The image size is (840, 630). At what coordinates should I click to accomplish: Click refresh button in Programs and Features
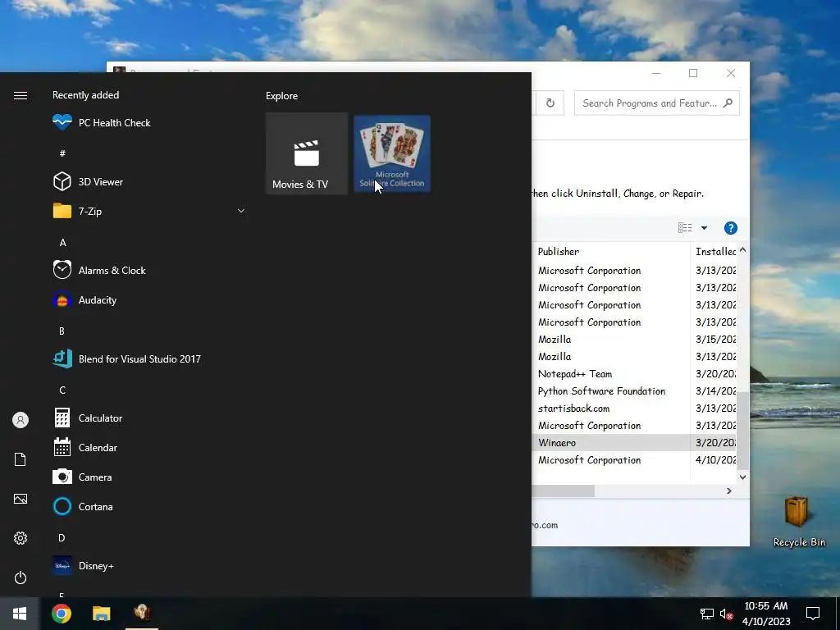click(550, 103)
